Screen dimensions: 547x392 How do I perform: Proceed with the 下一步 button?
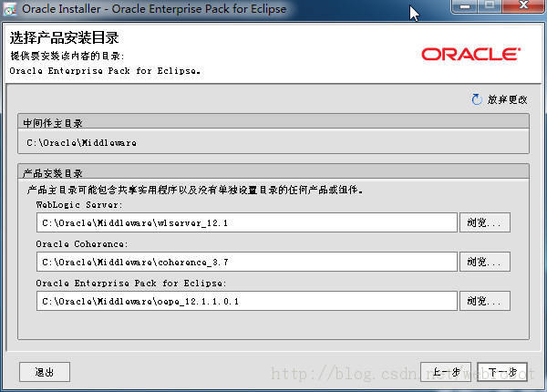coord(502,372)
